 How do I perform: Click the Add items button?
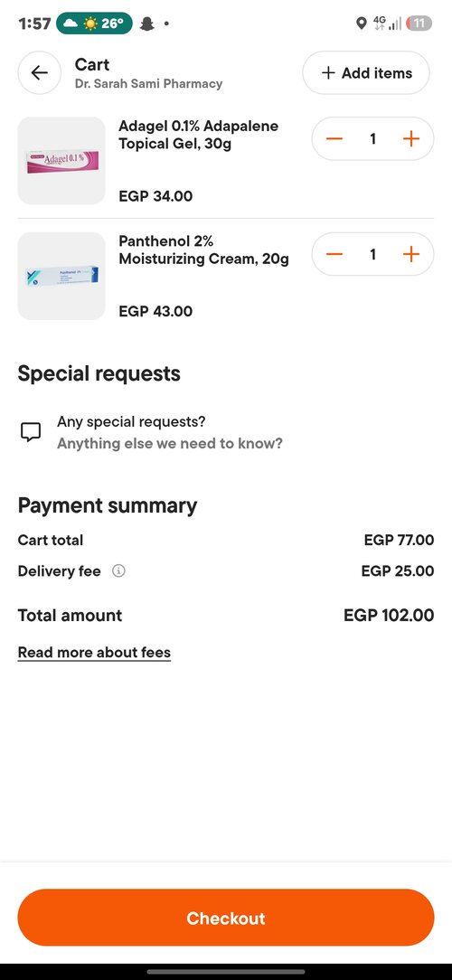click(x=366, y=73)
